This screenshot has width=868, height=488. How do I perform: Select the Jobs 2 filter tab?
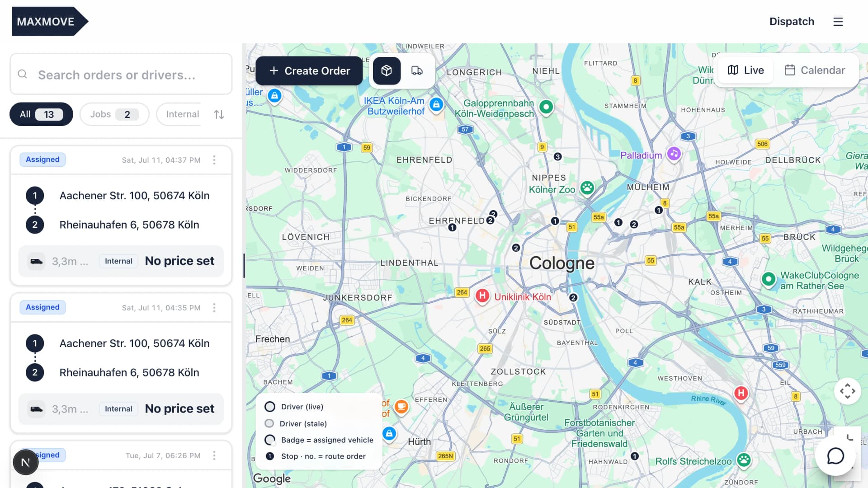[114, 114]
